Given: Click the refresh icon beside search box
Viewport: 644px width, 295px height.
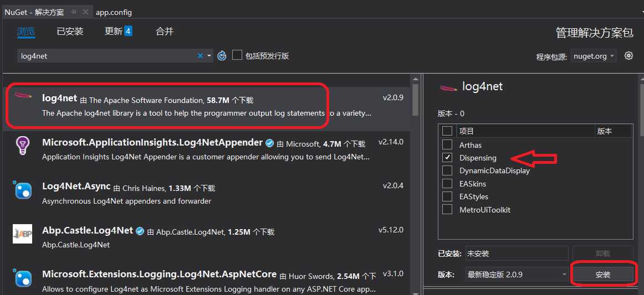Looking at the screenshot, I should (222, 56).
